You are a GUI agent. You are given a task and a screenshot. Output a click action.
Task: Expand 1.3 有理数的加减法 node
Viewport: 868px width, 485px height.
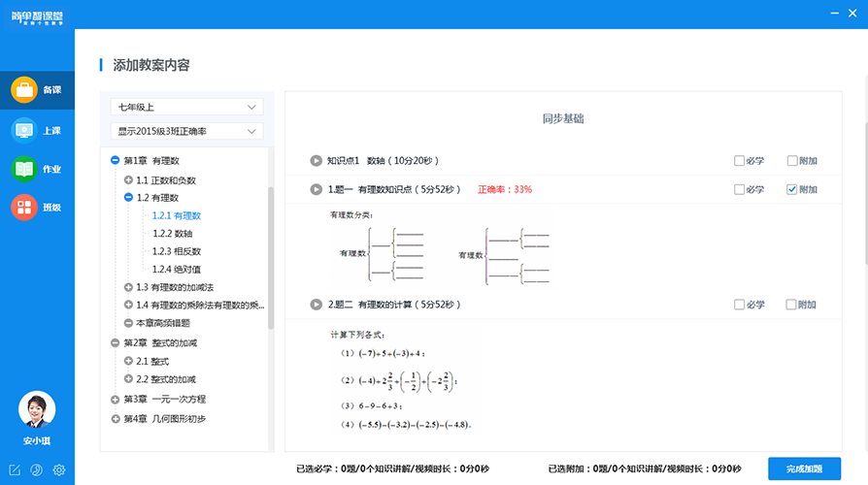128,287
